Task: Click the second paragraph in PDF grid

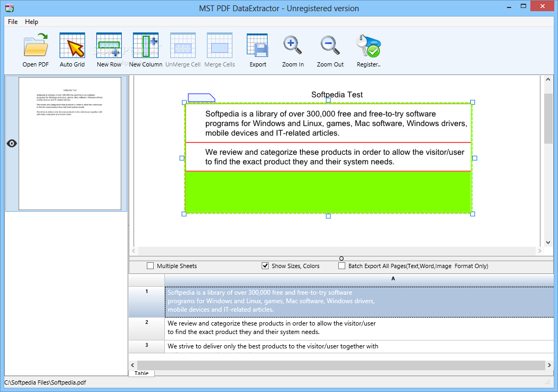Action: [335, 157]
